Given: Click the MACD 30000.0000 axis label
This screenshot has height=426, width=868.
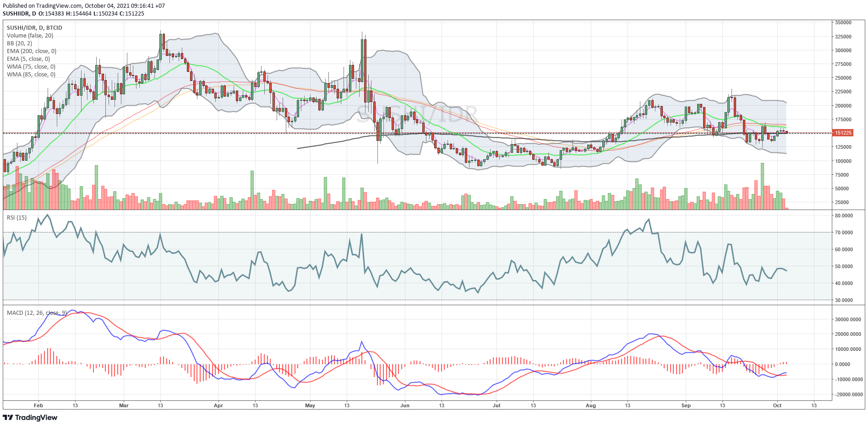Looking at the screenshot, I should tap(848, 319).
